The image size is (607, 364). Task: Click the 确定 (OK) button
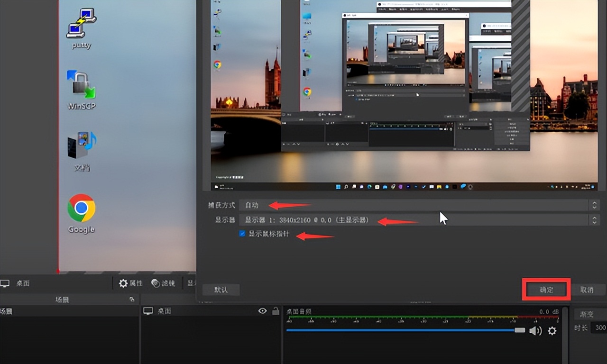[x=546, y=290]
